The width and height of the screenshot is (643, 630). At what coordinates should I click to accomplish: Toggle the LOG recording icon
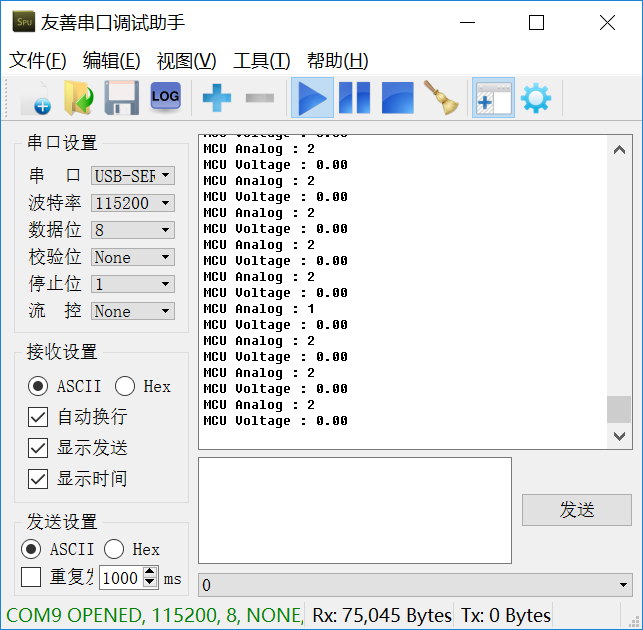pyautogui.click(x=165, y=97)
